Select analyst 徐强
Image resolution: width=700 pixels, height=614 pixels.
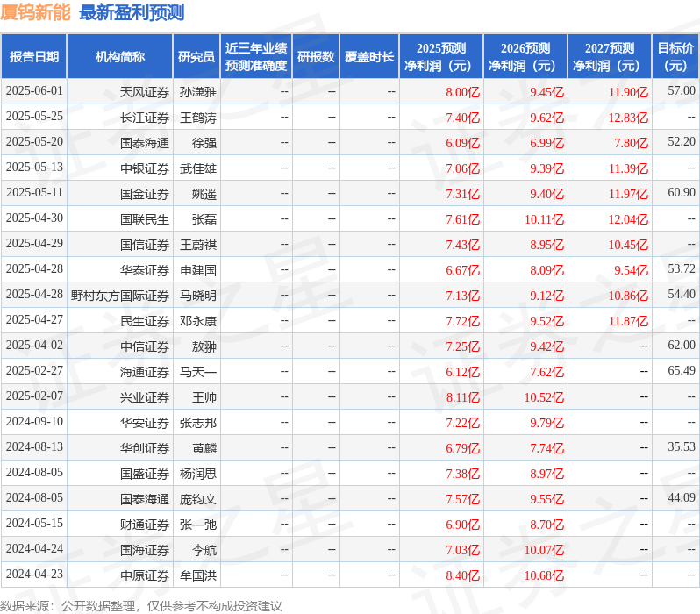(204, 143)
